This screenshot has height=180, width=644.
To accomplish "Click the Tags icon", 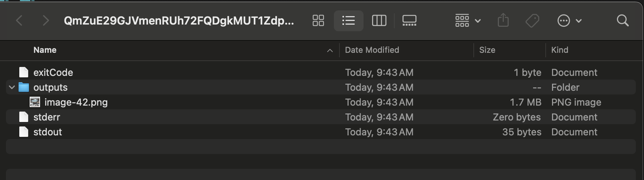I will (532, 20).
